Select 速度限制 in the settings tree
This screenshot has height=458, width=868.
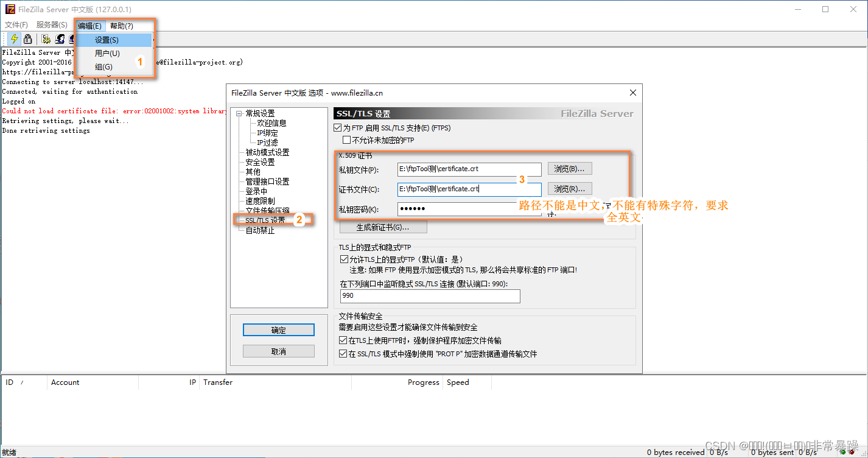tap(260, 201)
